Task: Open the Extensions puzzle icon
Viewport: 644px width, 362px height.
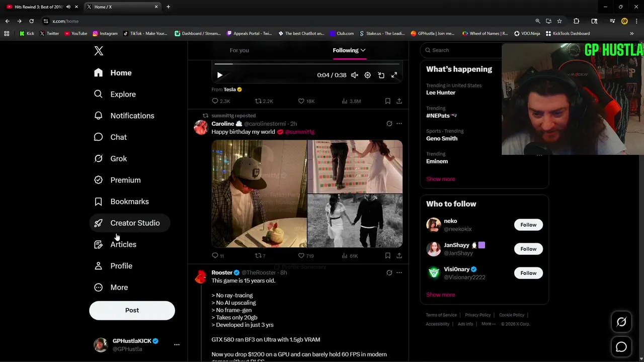Action: (577, 21)
